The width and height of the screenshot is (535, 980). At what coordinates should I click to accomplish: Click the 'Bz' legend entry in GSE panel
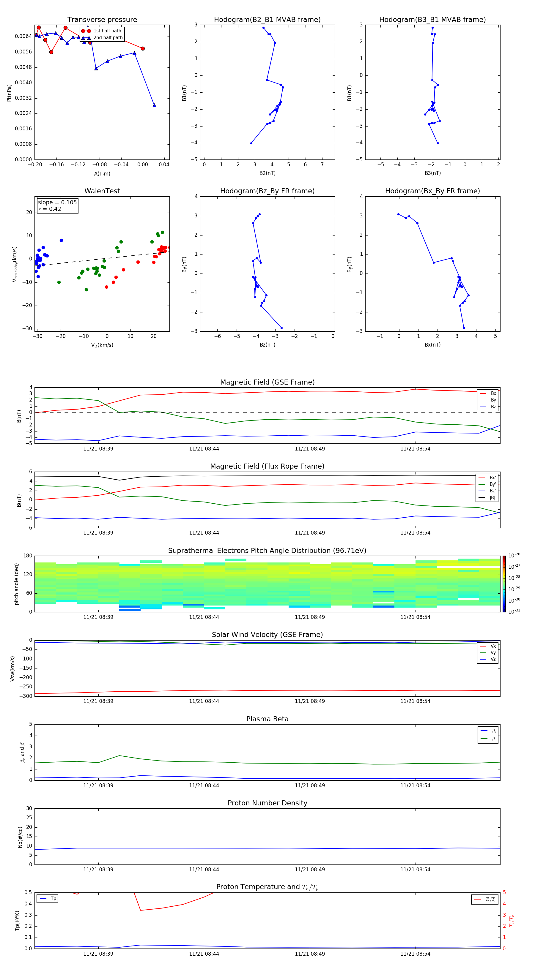488,407
